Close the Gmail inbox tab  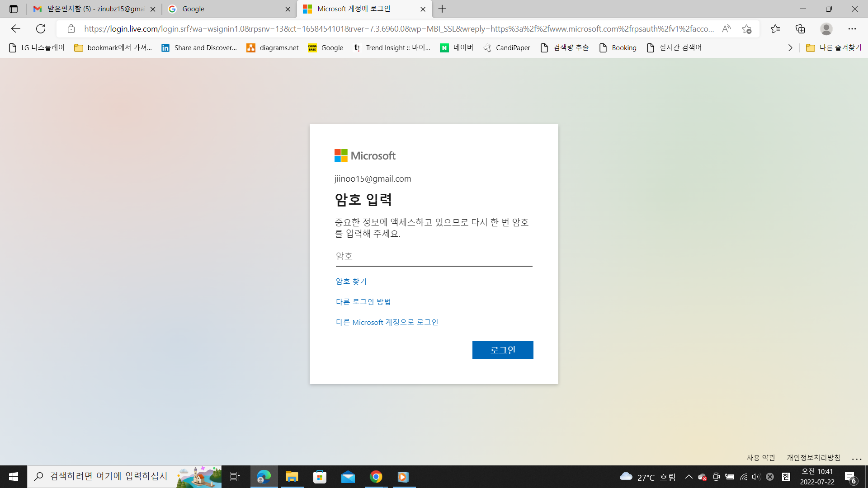pos(153,9)
